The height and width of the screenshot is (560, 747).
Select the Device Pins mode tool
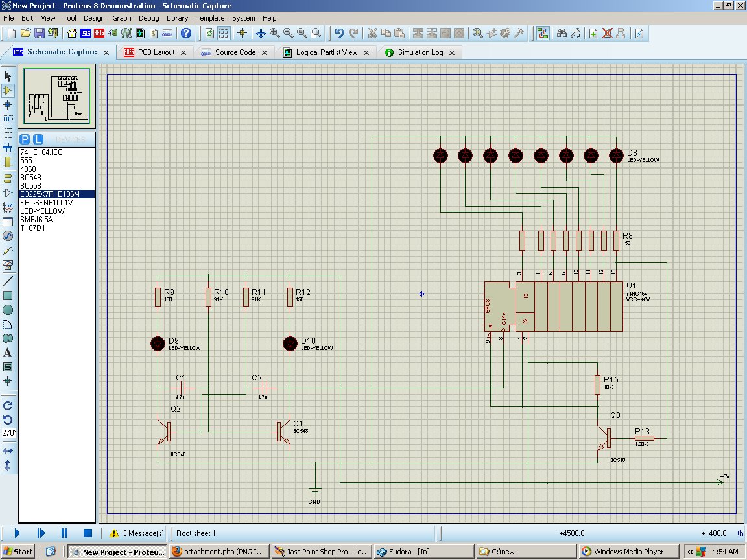[8, 193]
